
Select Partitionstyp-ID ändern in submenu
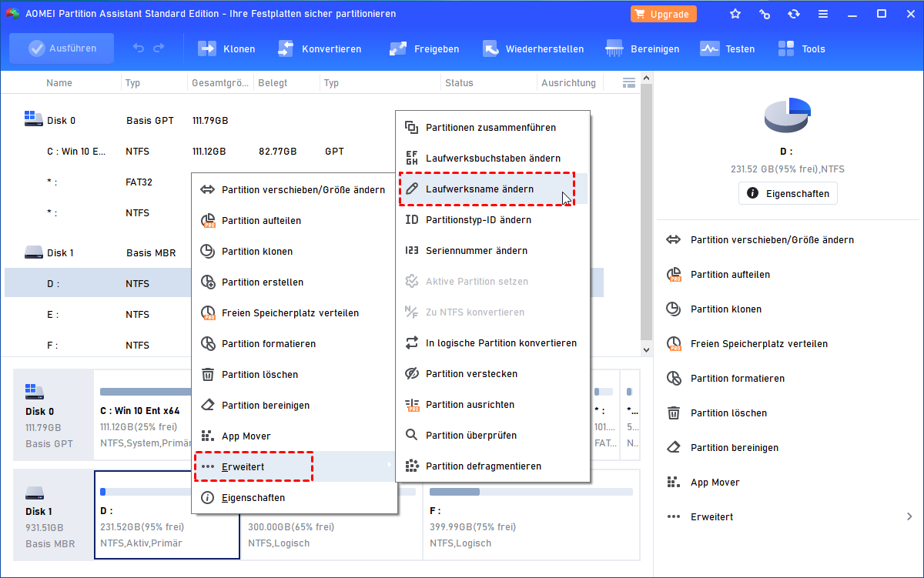pyautogui.click(x=493, y=219)
